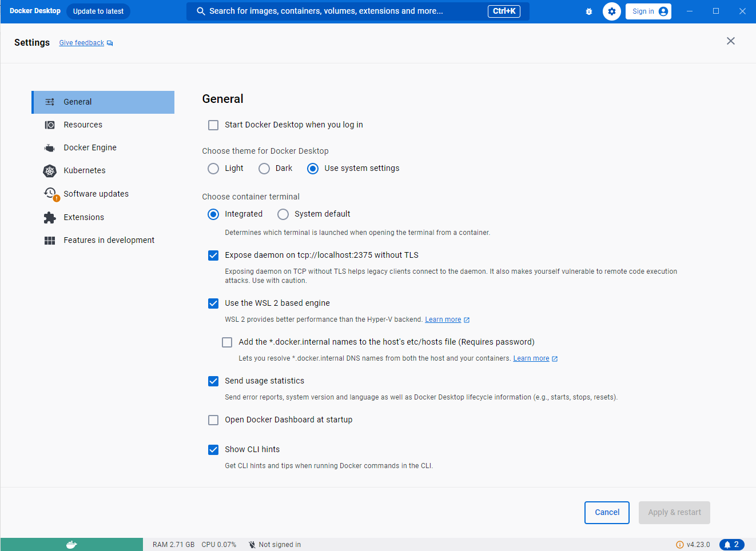Open the General settings tab

tap(103, 102)
